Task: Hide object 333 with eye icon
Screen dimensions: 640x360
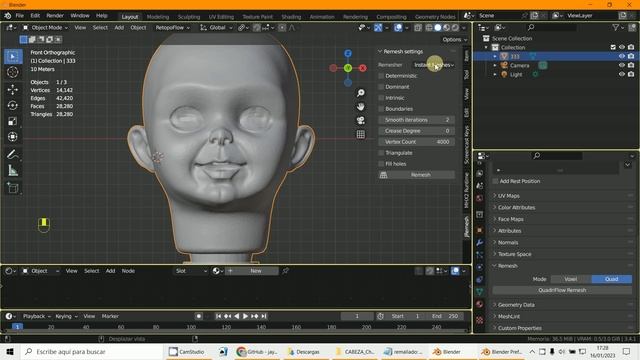Action: click(622, 56)
